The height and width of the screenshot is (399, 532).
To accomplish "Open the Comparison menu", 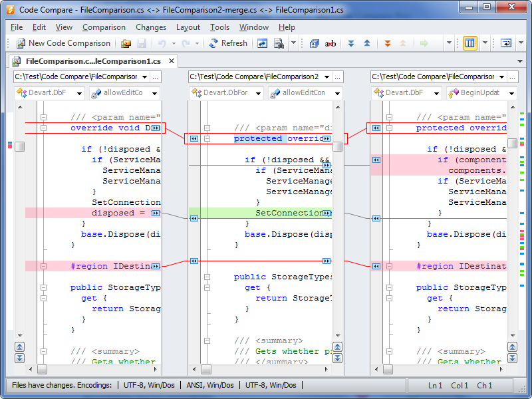I will [x=104, y=27].
